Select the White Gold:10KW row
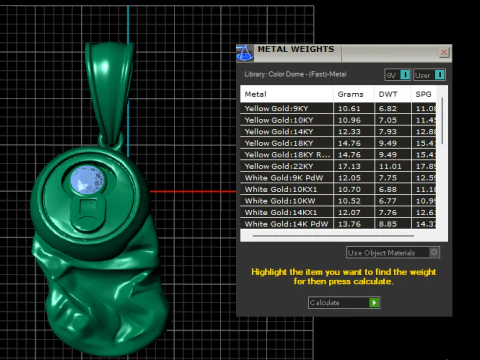The width and height of the screenshot is (480, 360). coord(338,201)
